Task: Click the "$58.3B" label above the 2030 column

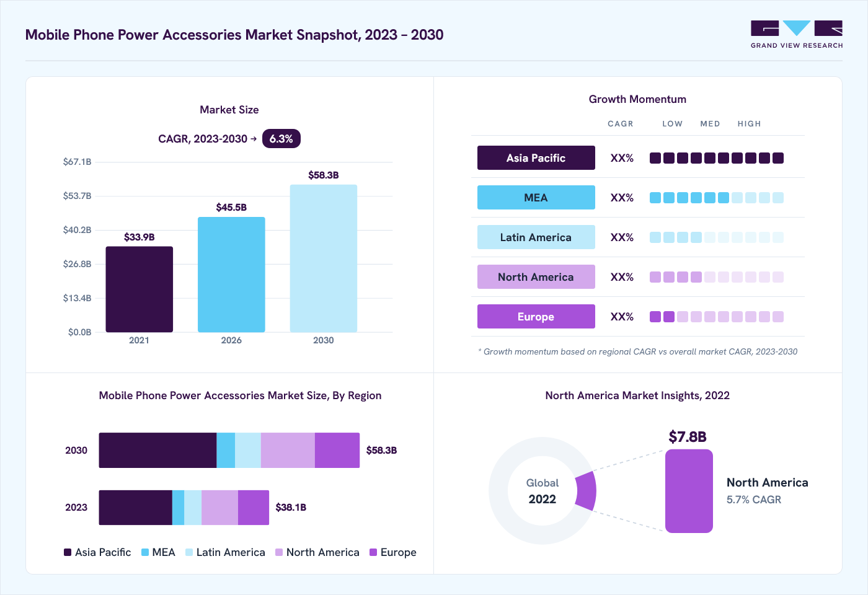Action: (324, 175)
